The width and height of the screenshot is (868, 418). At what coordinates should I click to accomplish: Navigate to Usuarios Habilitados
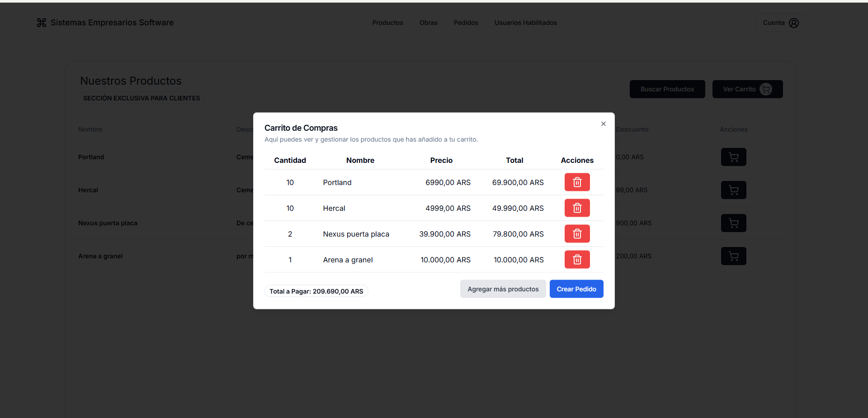pos(525,23)
